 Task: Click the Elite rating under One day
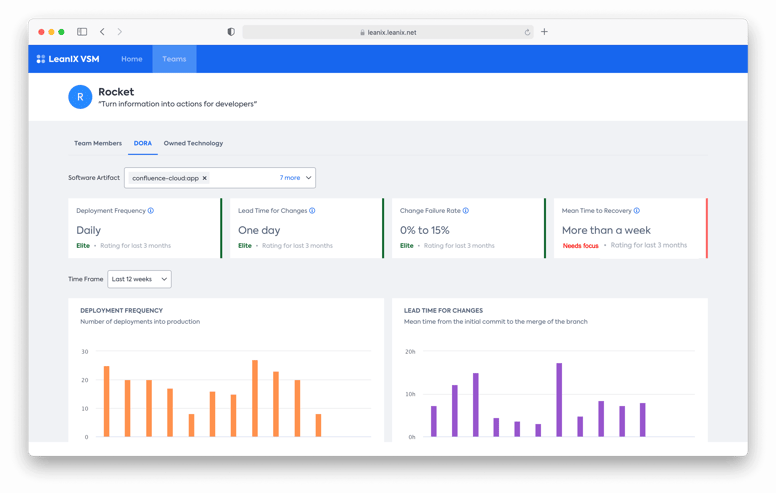pyautogui.click(x=245, y=246)
